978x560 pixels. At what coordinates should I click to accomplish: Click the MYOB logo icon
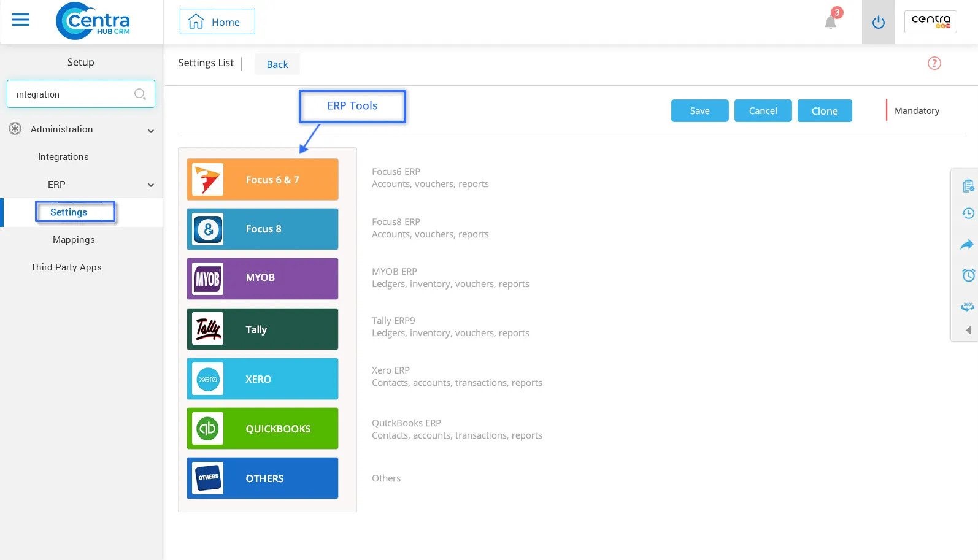[207, 279]
